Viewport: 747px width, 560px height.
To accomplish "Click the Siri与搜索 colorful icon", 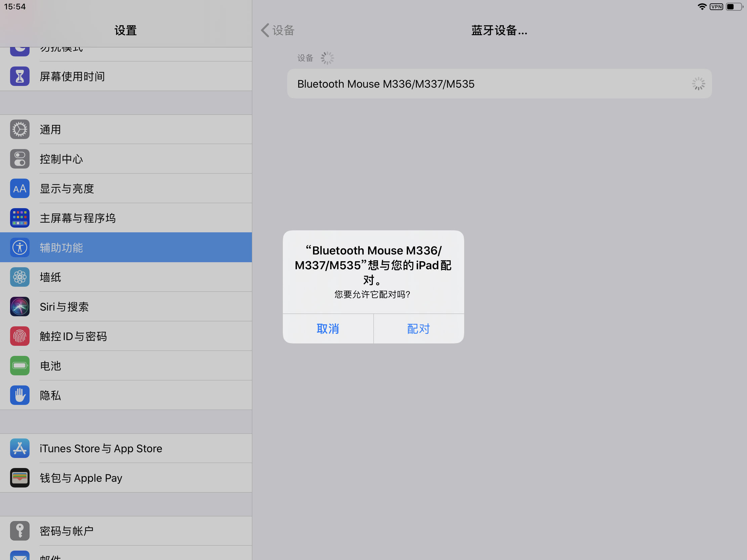I will (19, 307).
